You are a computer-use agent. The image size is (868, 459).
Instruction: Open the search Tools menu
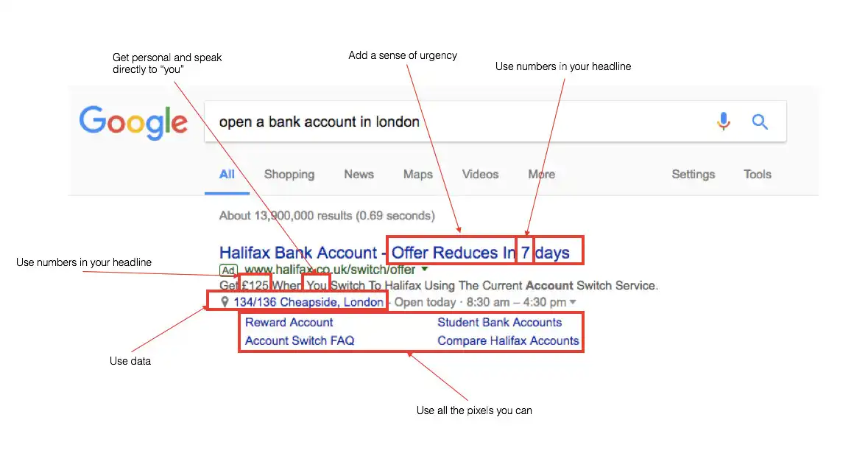pos(758,174)
